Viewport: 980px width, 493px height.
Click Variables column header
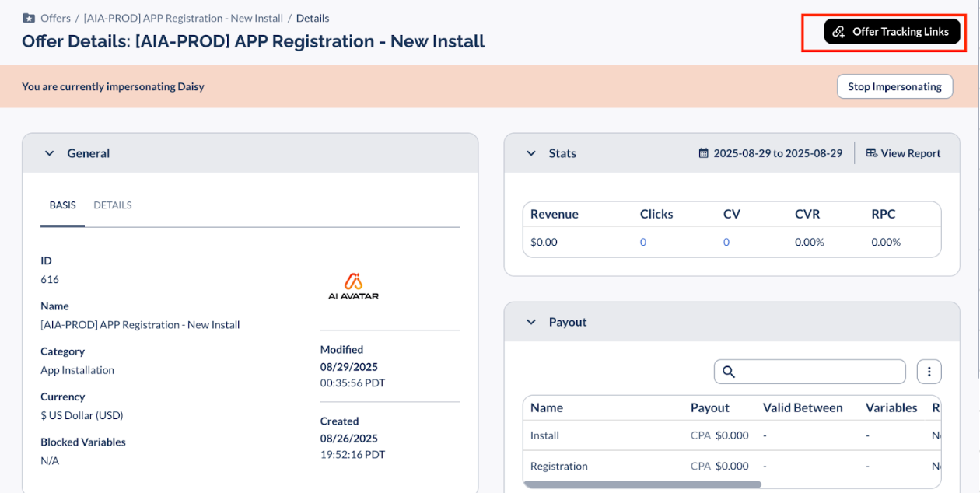click(x=891, y=407)
